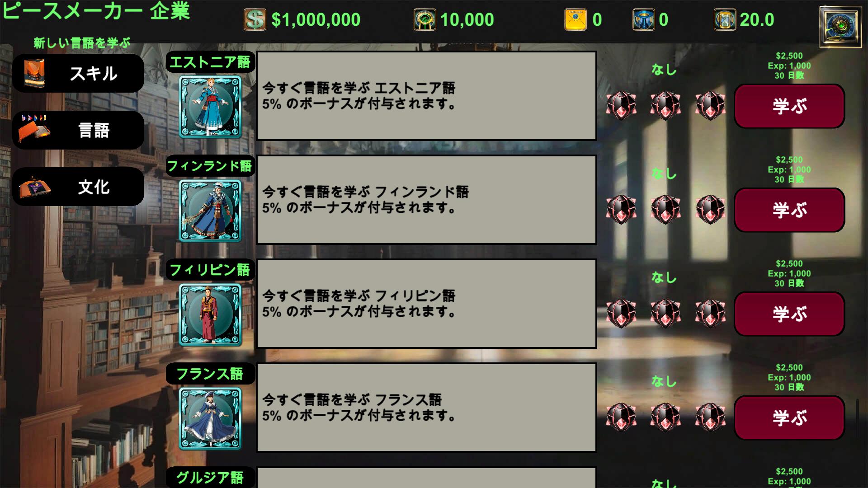This screenshot has height=488, width=868.
Task: Learn Estonian with the 学ぶ button
Action: coord(789,106)
